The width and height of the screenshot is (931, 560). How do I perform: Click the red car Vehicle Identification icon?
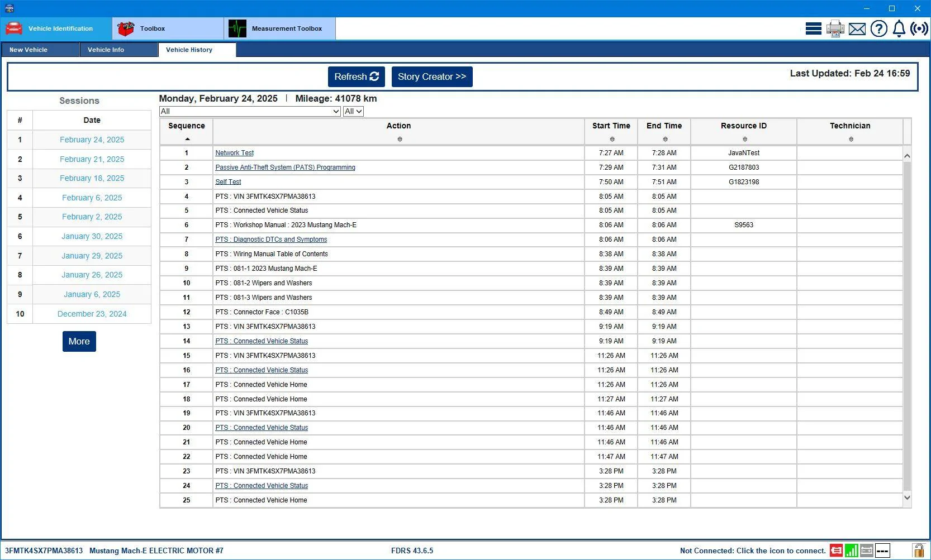[14, 28]
